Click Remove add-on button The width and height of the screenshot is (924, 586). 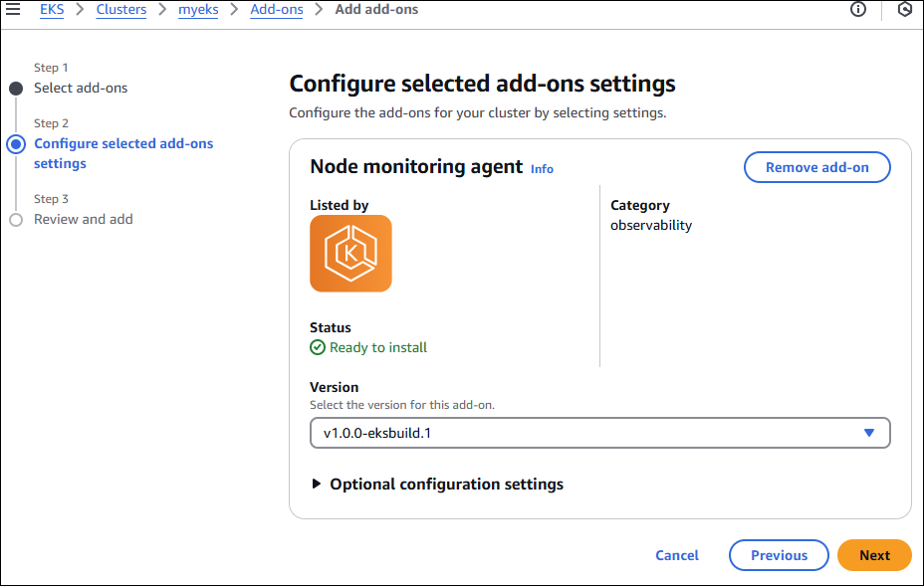coord(816,167)
